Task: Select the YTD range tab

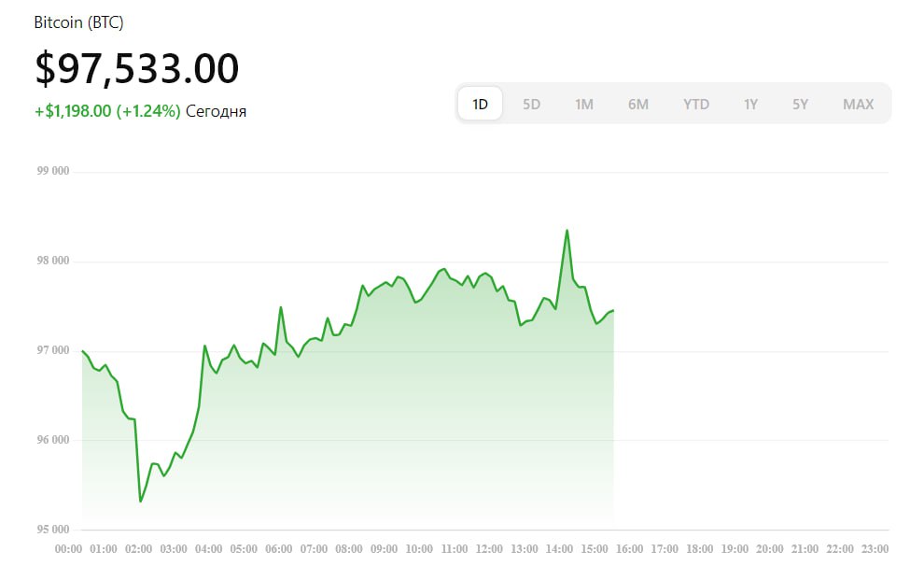Action: 696,104
